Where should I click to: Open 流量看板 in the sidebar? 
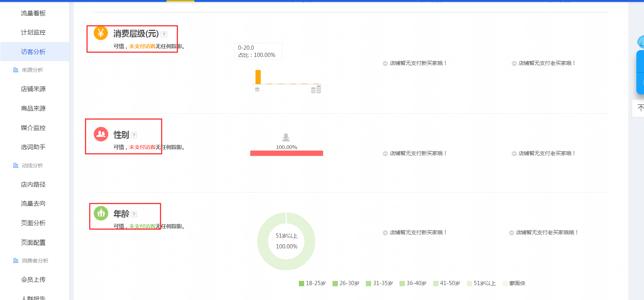(33, 13)
